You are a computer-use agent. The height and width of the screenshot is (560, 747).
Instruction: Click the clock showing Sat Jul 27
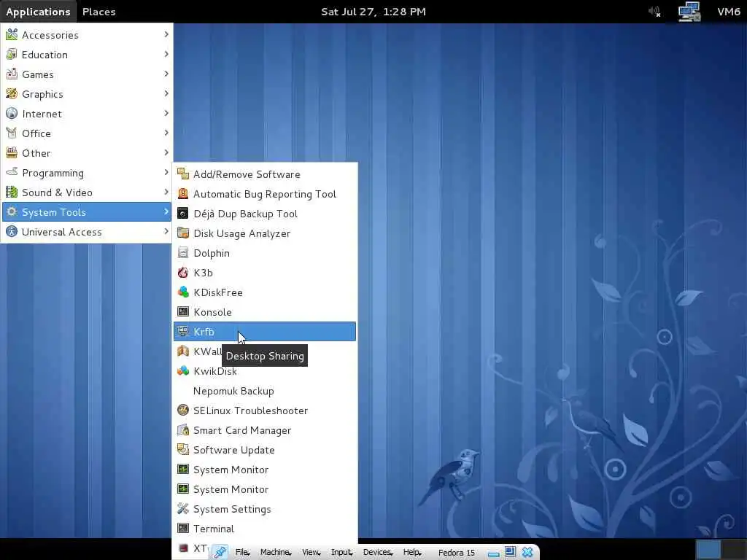[x=373, y=12]
